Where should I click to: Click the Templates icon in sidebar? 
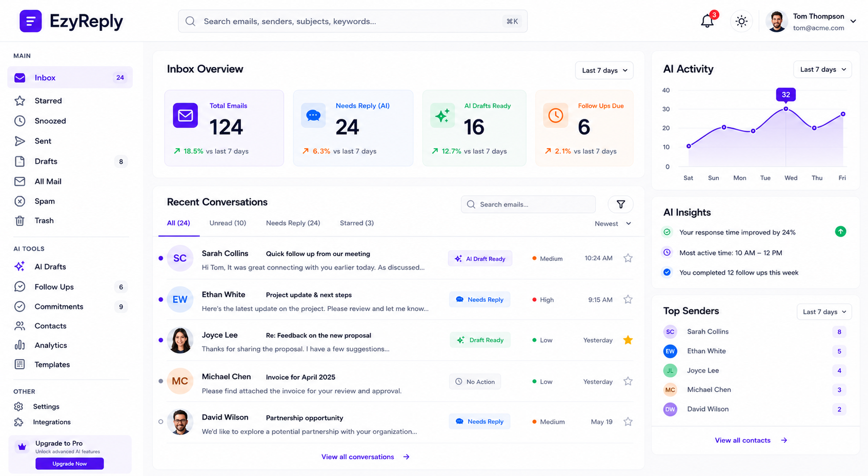[19, 364]
